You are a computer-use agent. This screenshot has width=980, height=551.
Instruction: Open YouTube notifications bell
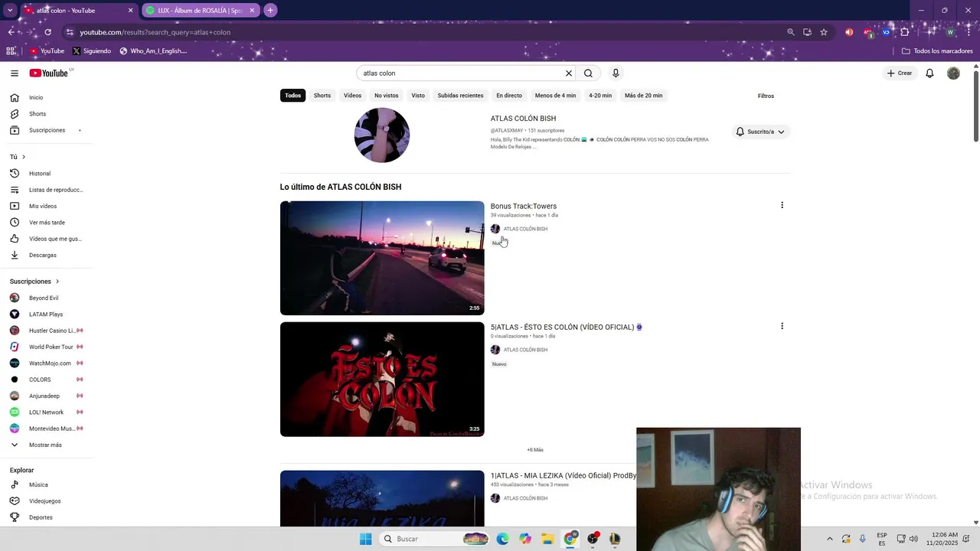point(929,73)
